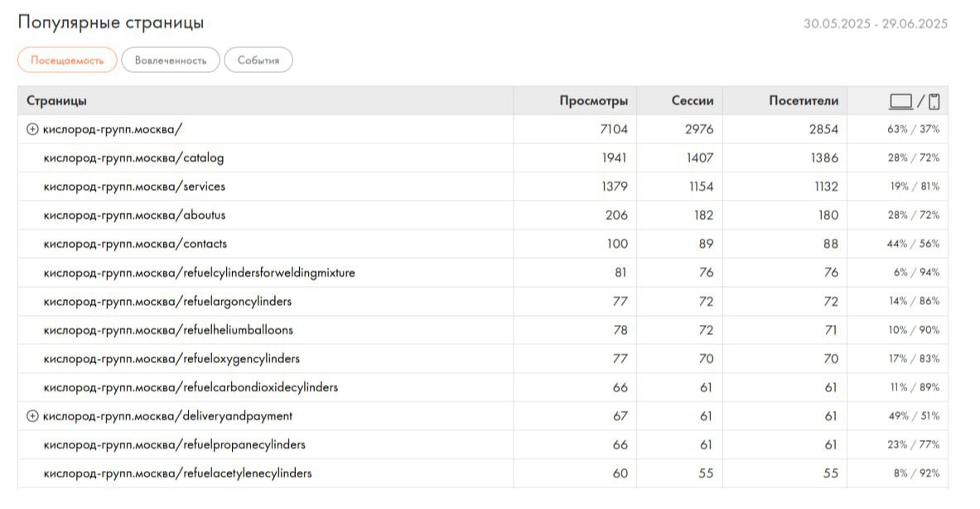
Task: Open the События tab
Action: [258, 61]
